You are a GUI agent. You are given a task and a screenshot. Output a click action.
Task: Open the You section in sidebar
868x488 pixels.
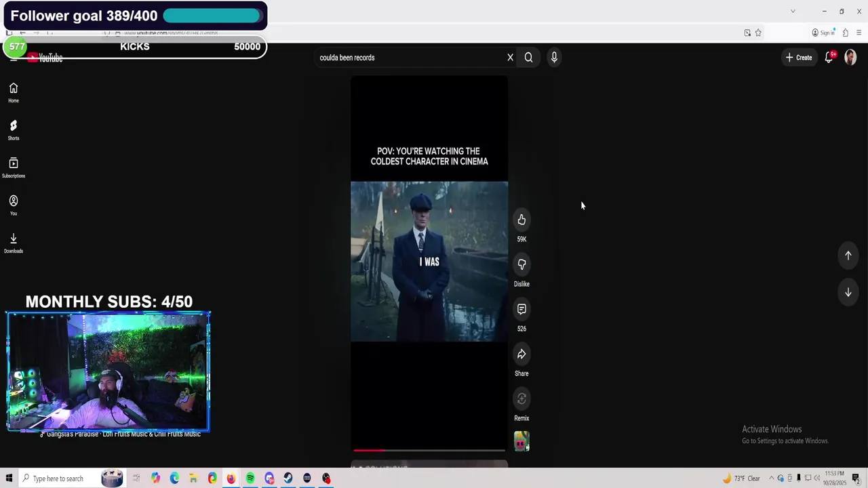click(13, 205)
